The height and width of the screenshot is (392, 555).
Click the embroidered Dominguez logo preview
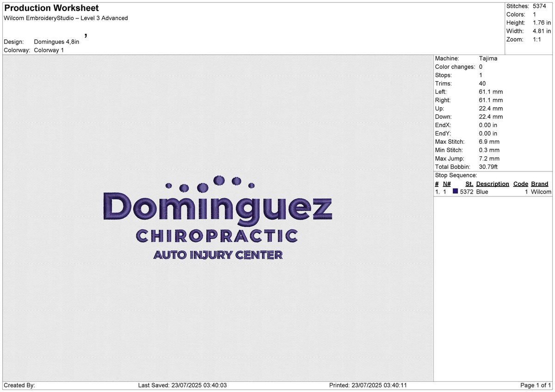click(x=217, y=217)
